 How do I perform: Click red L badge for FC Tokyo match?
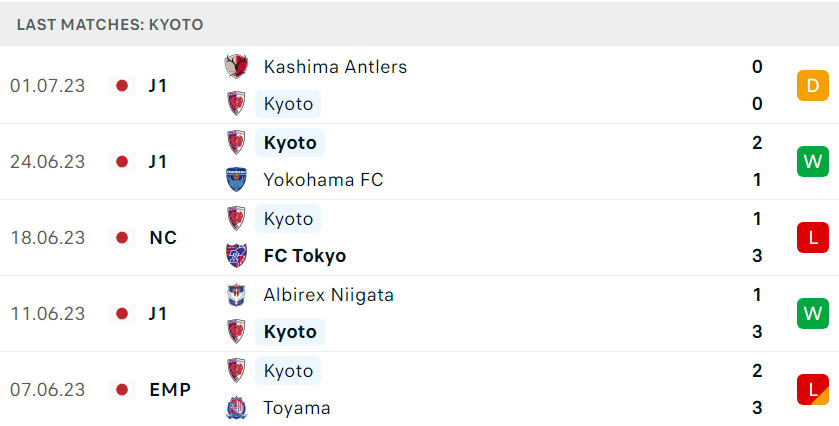(x=812, y=238)
